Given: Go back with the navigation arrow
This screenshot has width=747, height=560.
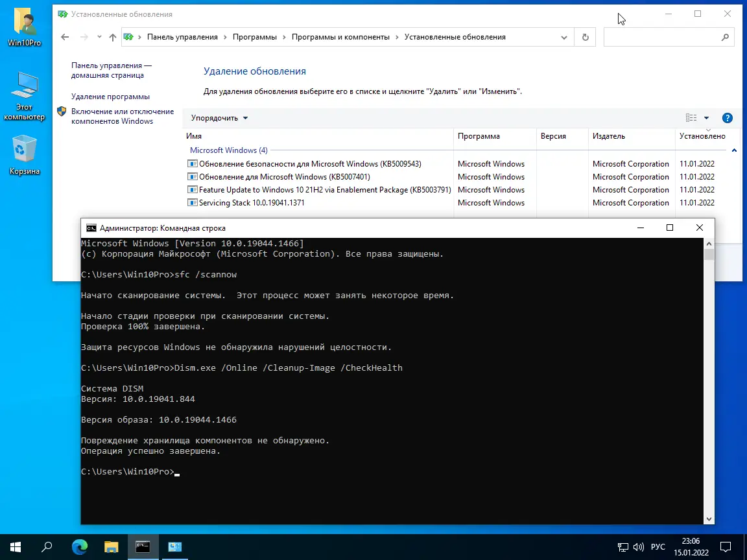Looking at the screenshot, I should click(x=65, y=37).
